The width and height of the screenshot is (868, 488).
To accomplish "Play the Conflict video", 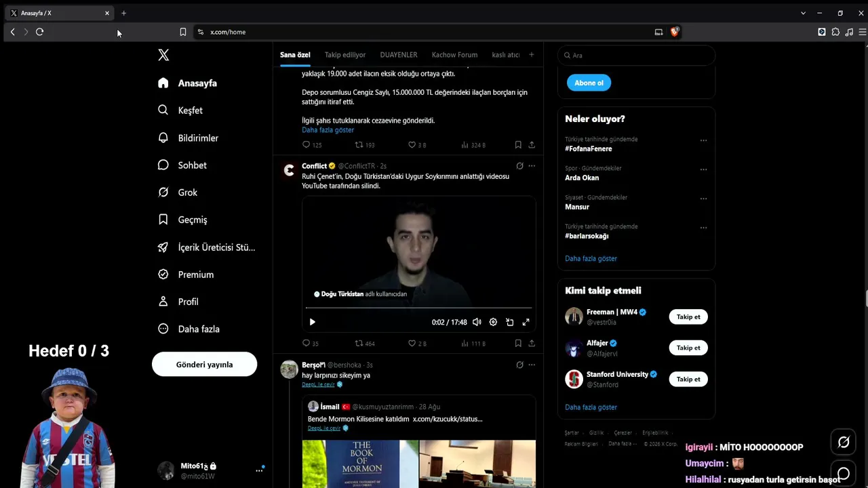I will click(312, 322).
